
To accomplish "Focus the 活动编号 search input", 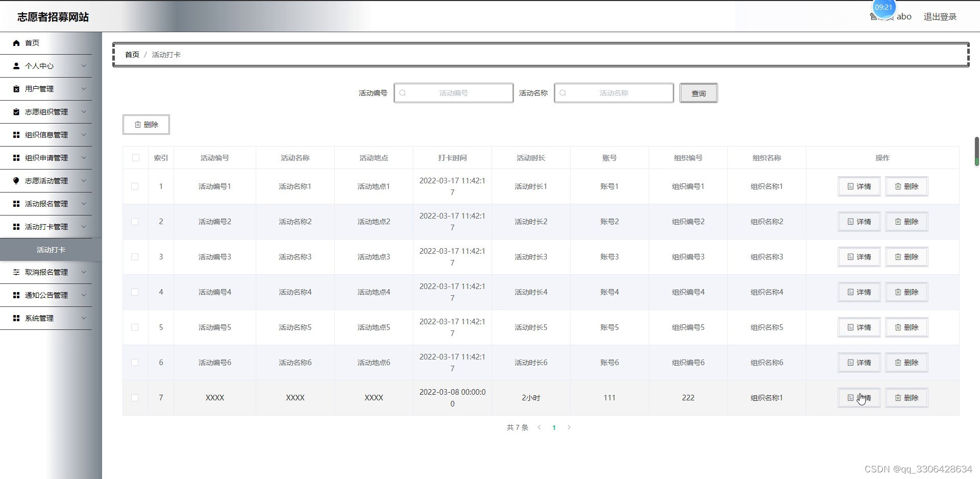I will 454,93.
